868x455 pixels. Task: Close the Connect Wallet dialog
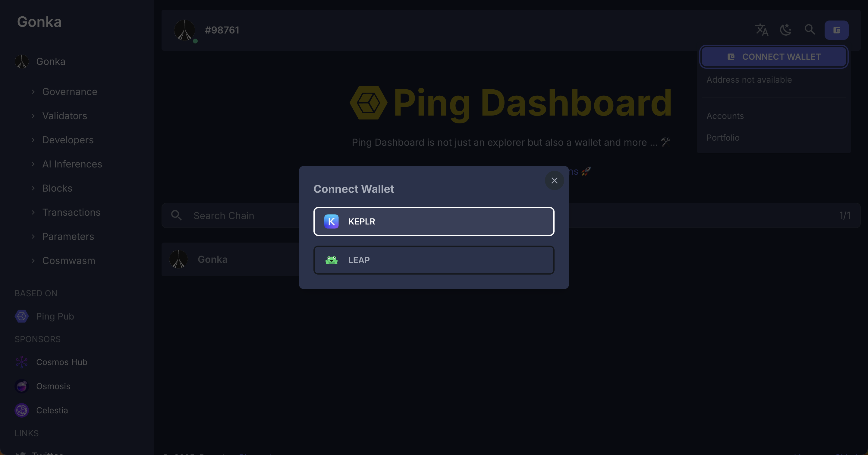tap(554, 180)
